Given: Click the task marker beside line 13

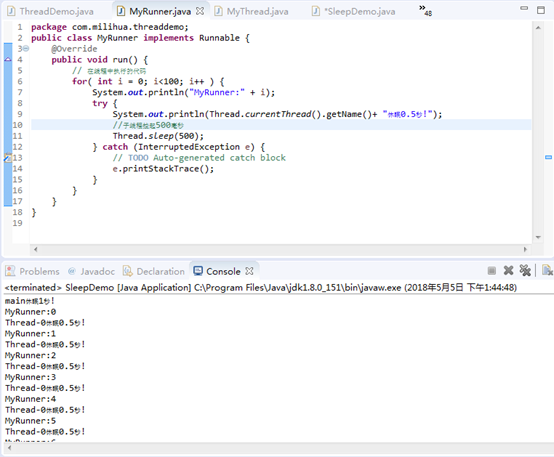Looking at the screenshot, I should coord(8,158).
